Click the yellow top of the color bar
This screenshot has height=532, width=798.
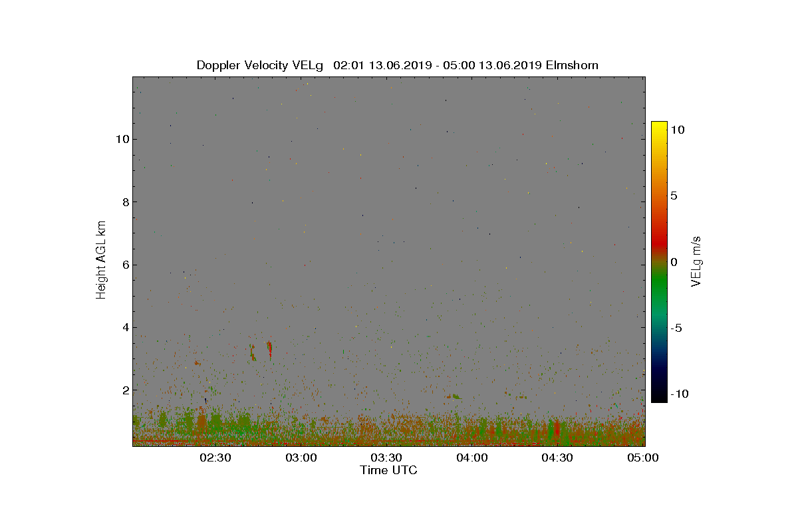click(x=658, y=128)
